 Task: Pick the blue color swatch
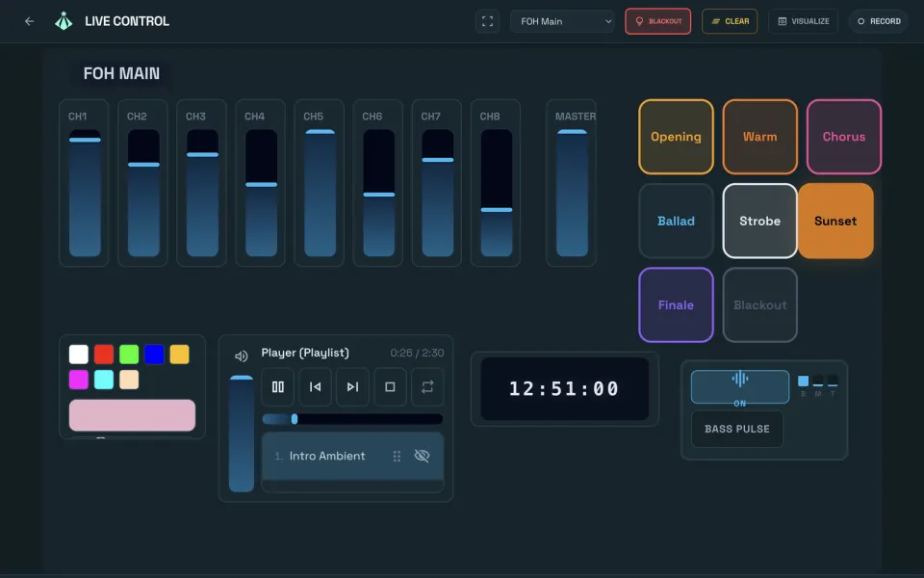(154, 355)
